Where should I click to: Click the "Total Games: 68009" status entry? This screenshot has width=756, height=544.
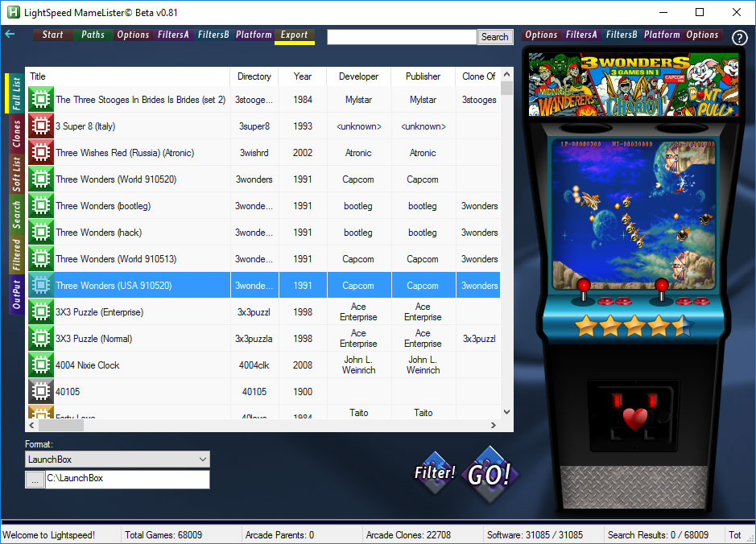tap(163, 535)
